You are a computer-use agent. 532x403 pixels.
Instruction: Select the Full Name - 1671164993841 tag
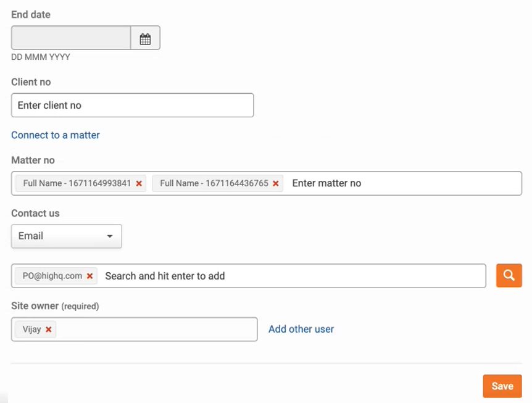[x=77, y=183]
